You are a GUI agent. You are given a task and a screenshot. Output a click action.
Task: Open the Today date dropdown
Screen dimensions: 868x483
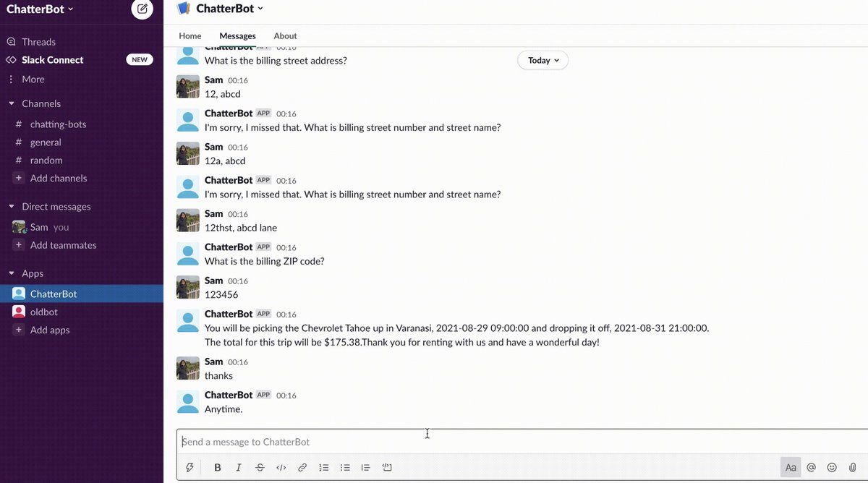pyautogui.click(x=543, y=61)
